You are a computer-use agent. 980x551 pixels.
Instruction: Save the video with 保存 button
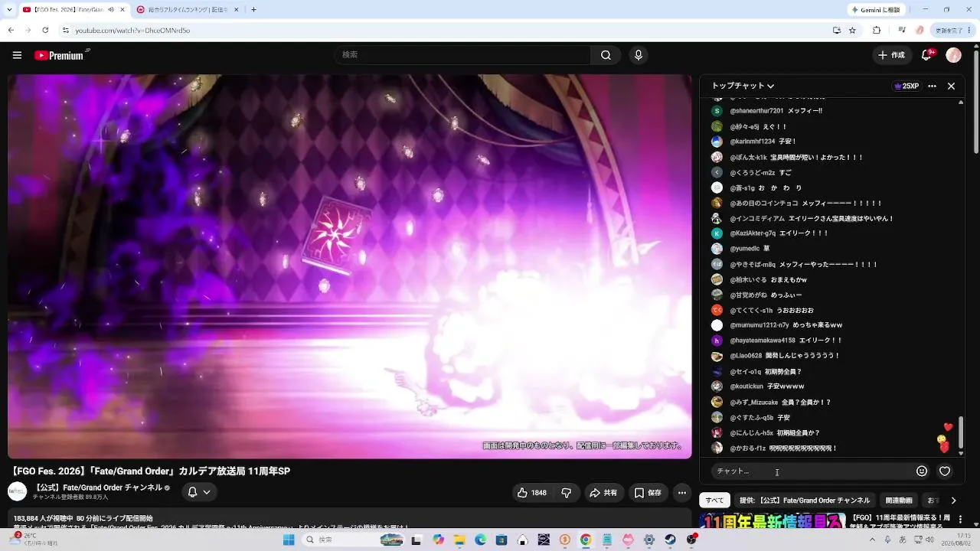click(648, 493)
